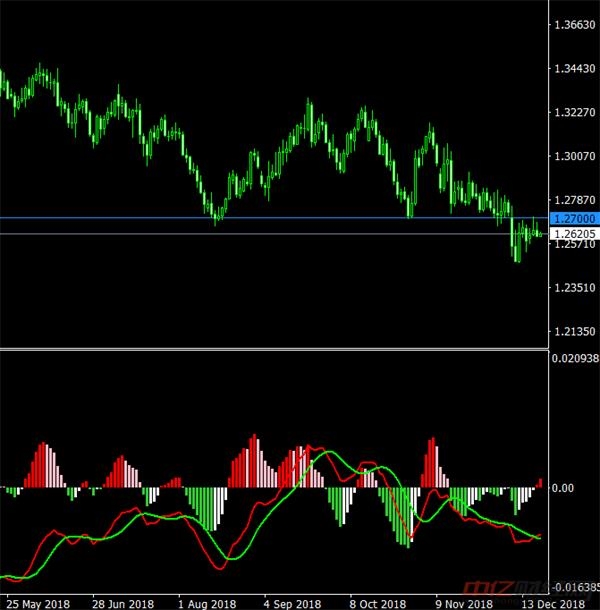
Task: Click the 28 Jun 2018 date label
Action: (x=123, y=604)
